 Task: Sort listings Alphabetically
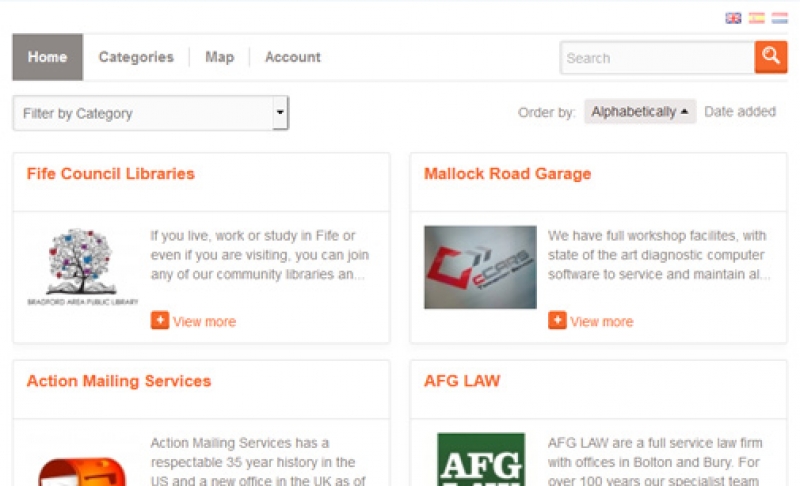[x=640, y=111]
